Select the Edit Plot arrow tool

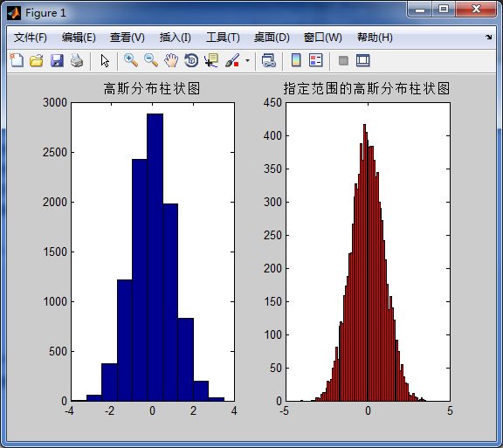(x=105, y=60)
